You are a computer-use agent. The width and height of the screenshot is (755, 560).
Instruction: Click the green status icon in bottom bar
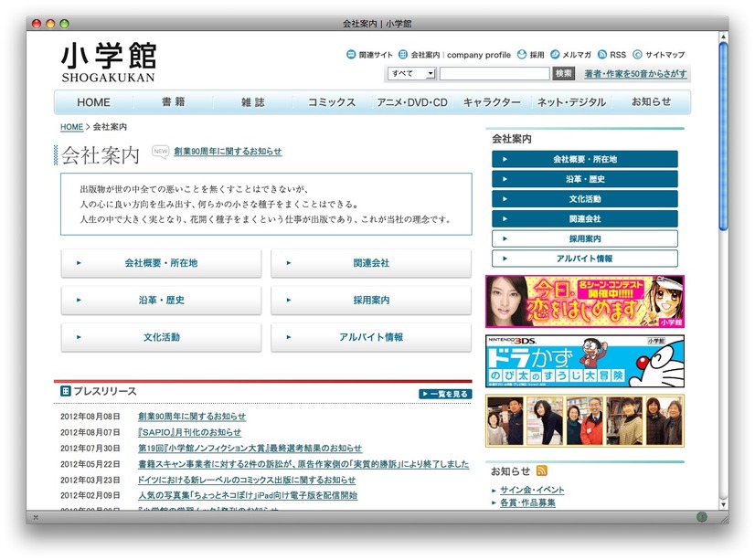tap(702, 517)
